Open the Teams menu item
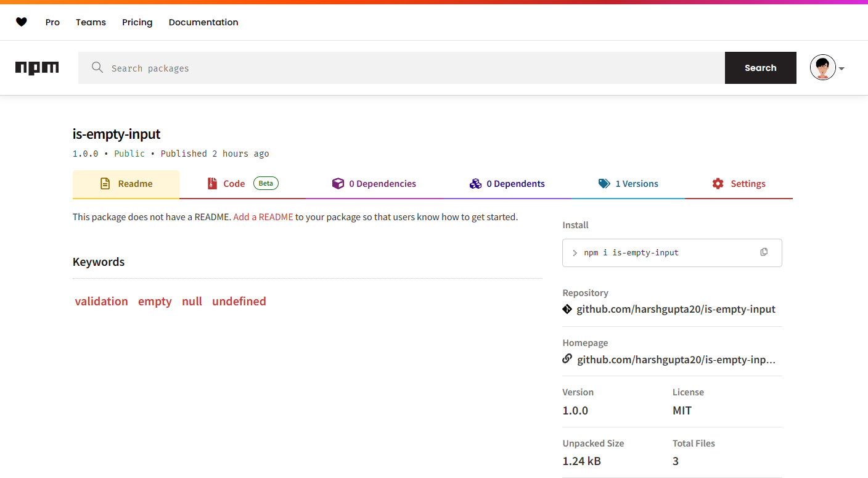This screenshot has width=868, height=478. click(91, 22)
